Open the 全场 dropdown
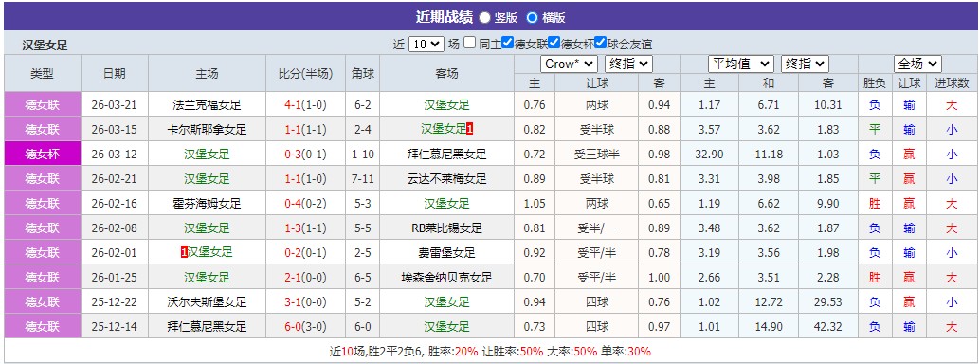 pos(917,64)
